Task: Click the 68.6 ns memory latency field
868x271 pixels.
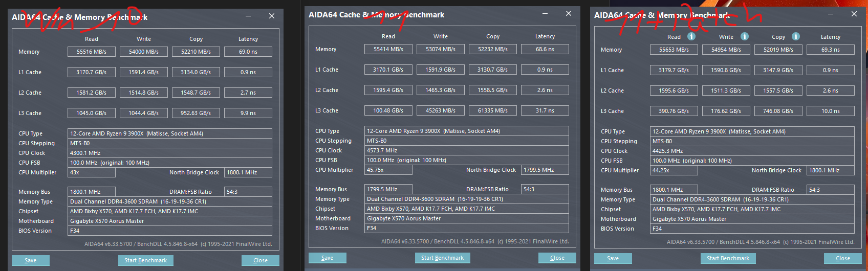Action: point(545,49)
